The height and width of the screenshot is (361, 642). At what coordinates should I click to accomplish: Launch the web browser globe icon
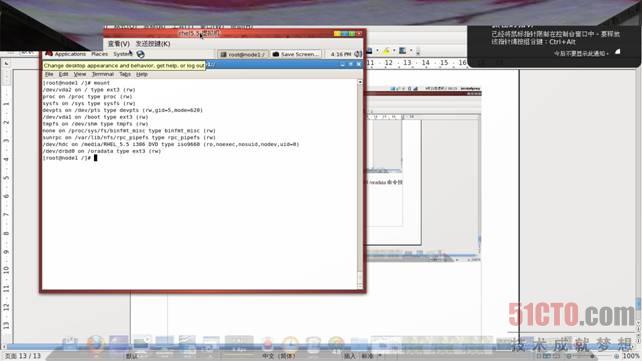pyautogui.click(x=140, y=54)
